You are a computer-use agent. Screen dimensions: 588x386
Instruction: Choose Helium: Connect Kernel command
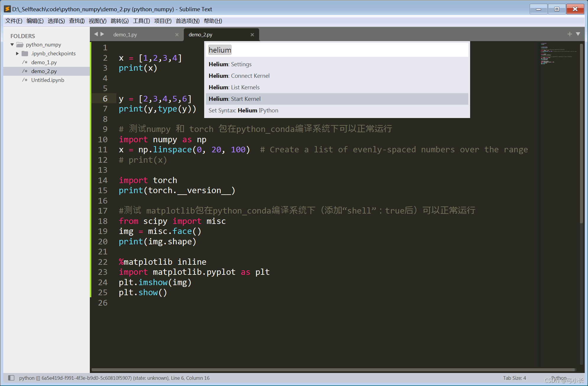[337, 76]
